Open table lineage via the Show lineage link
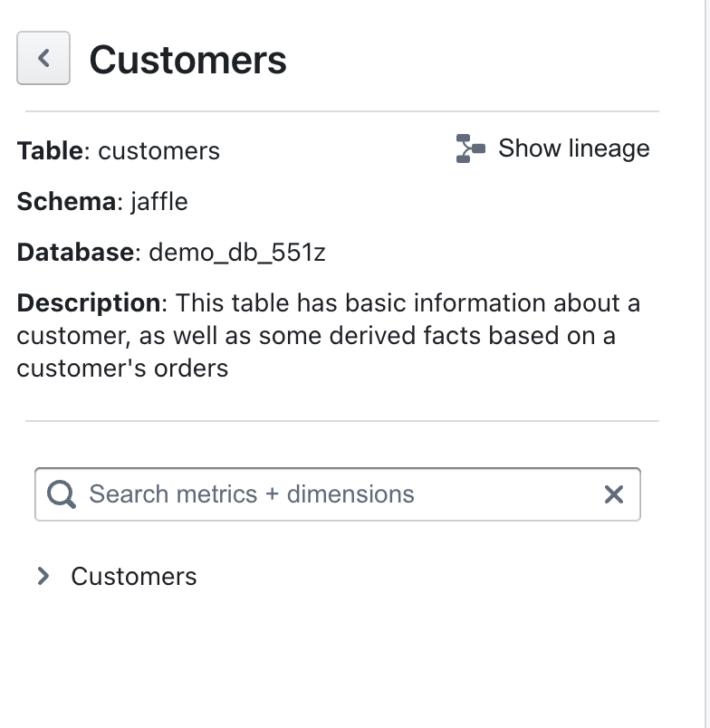710x728 pixels. (574, 148)
